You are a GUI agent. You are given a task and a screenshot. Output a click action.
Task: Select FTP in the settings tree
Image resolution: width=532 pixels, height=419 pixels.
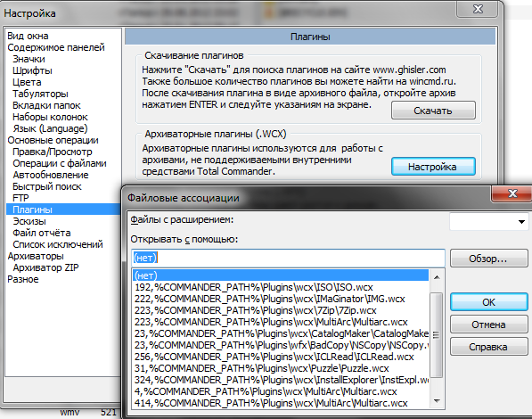pyautogui.click(x=20, y=198)
